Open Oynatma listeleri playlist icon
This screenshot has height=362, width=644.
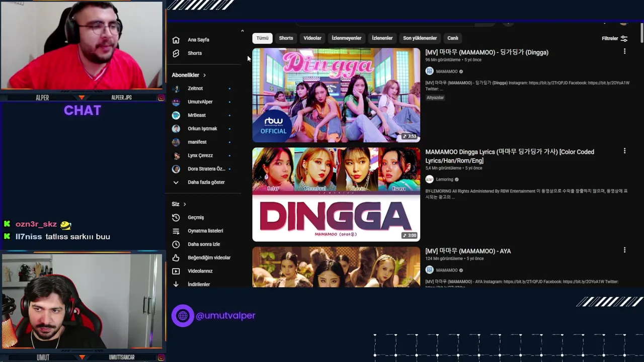[176, 231]
